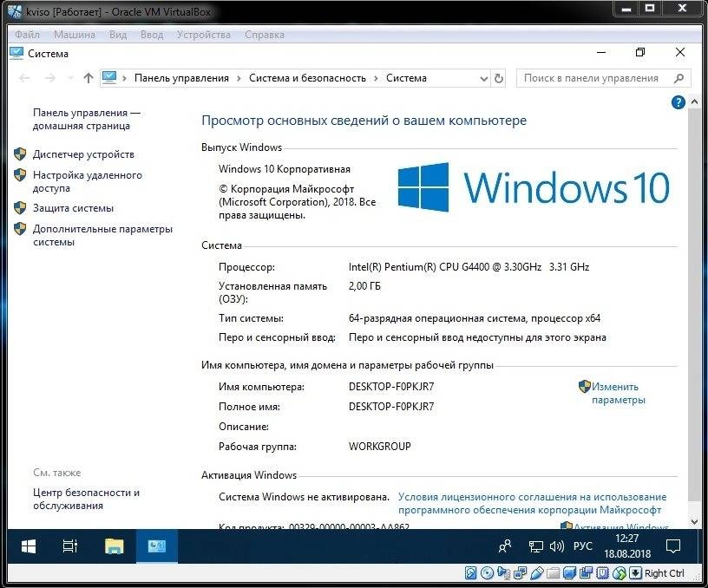Open Защита системы link
Viewport: 708px width, 588px height.
click(73, 208)
